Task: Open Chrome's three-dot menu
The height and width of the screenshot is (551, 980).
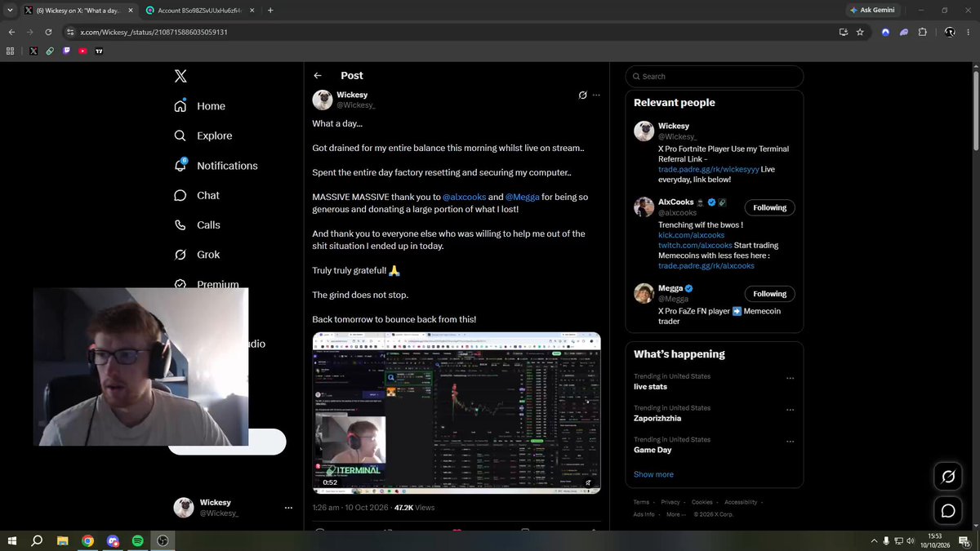Action: point(969,32)
